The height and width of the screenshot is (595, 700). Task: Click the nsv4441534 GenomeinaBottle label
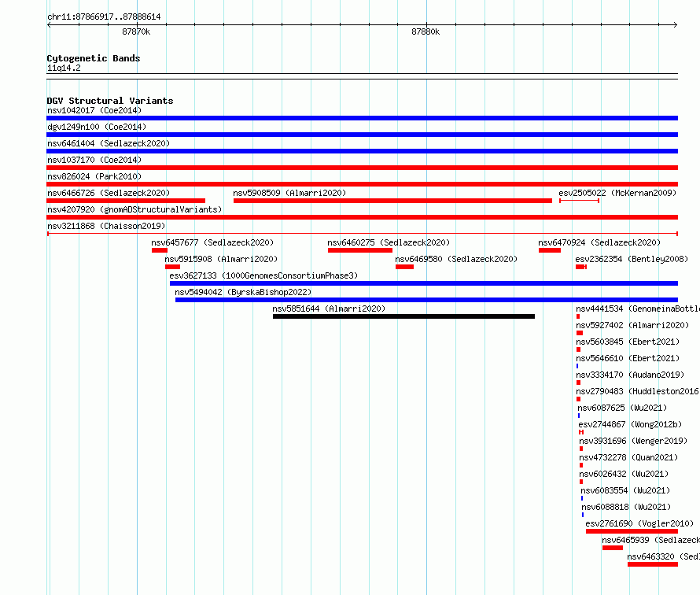(638, 309)
